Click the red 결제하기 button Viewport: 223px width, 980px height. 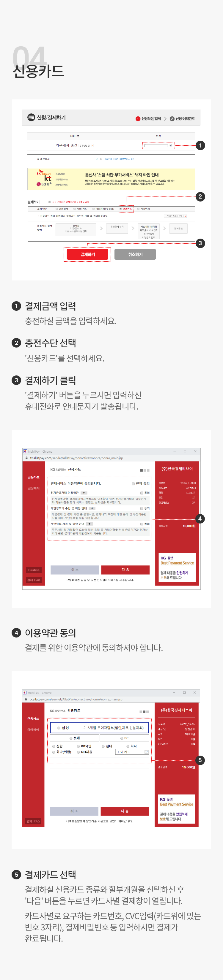[88, 254]
